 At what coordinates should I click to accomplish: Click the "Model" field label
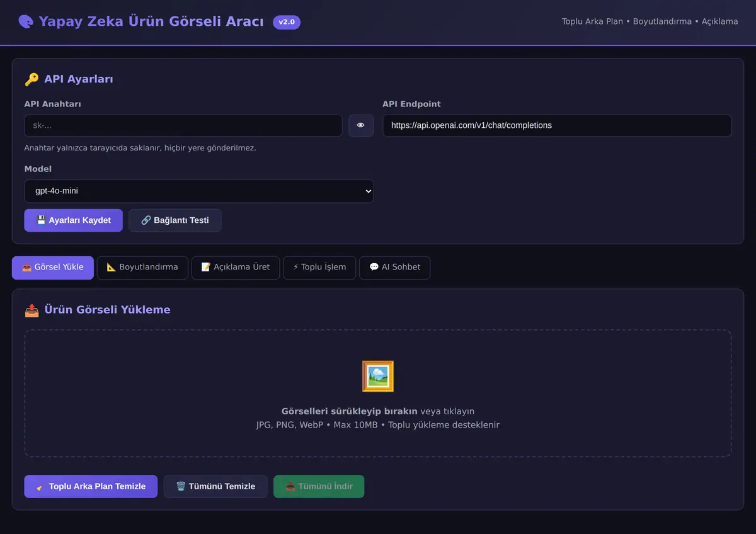(x=38, y=169)
